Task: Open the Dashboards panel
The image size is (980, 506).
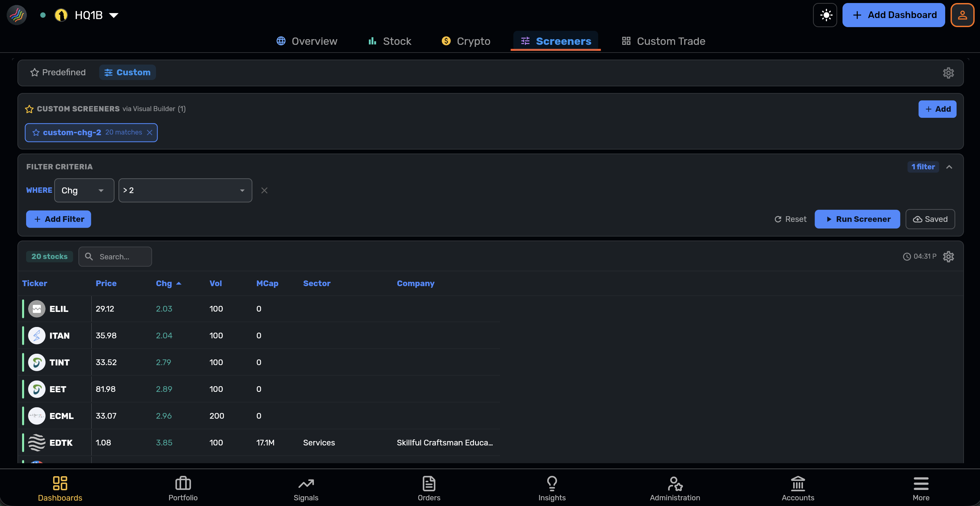Action: pos(60,489)
